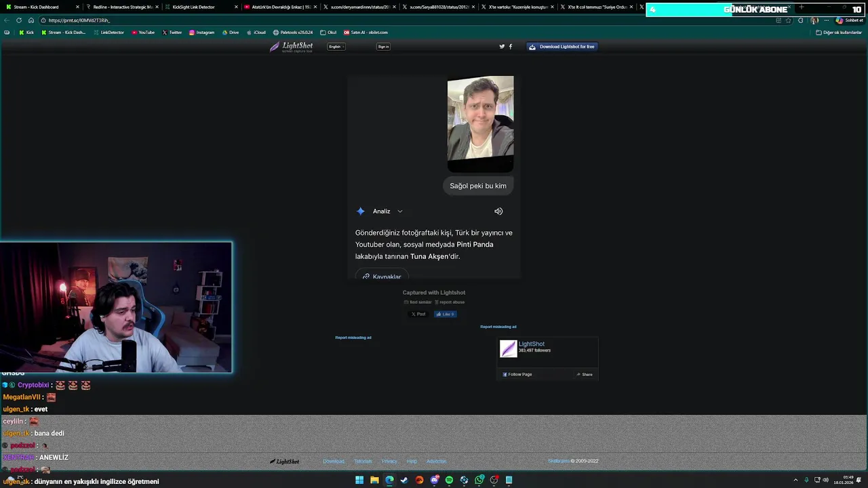Expand the Analiz chevron
This screenshot has height=488, width=868.
pos(400,211)
